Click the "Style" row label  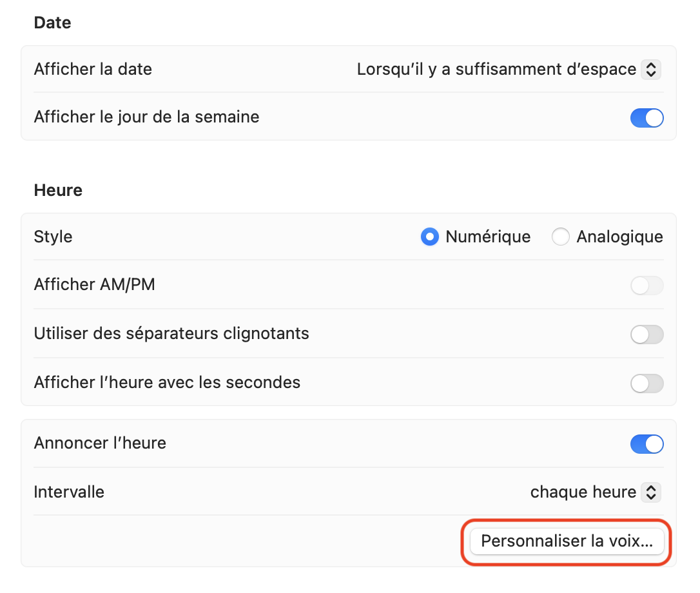[x=53, y=237]
